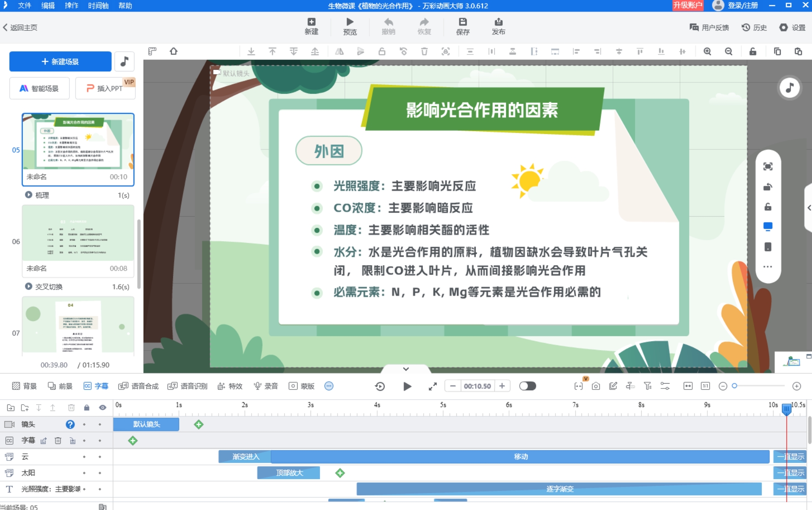The image size is (812, 510).
Task: Toggle all-layers lock icon
Action: click(87, 407)
